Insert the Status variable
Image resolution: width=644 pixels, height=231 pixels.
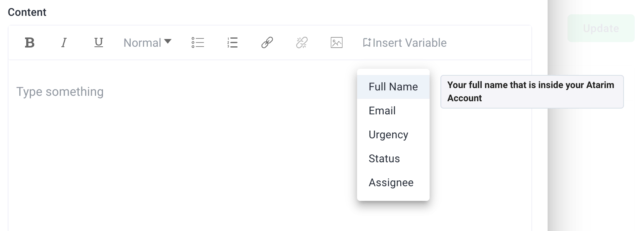[x=393, y=159]
